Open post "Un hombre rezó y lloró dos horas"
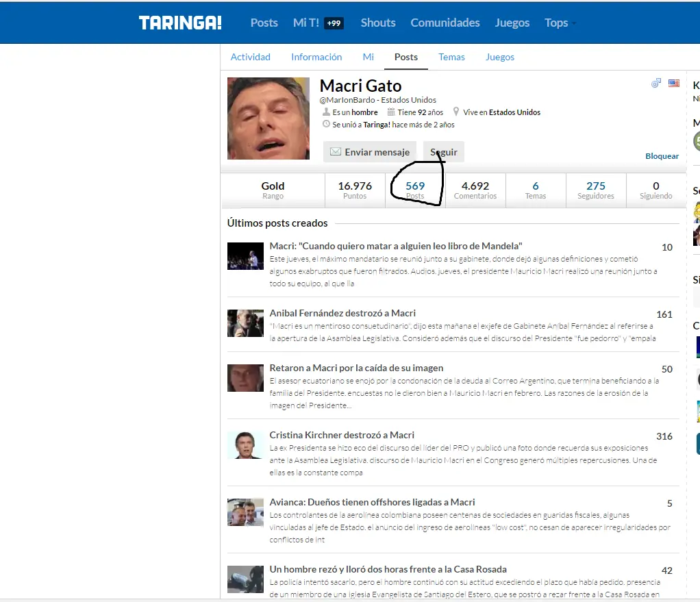 [388, 569]
